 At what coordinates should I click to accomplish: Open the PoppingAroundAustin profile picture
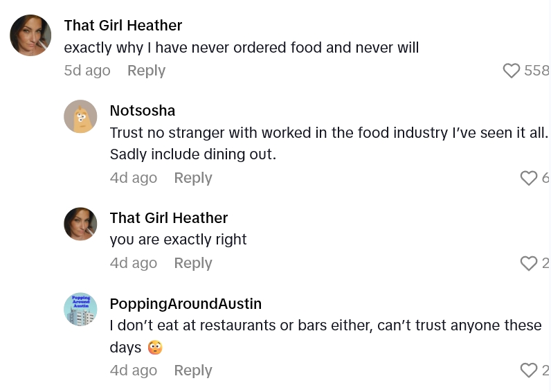[80, 309]
